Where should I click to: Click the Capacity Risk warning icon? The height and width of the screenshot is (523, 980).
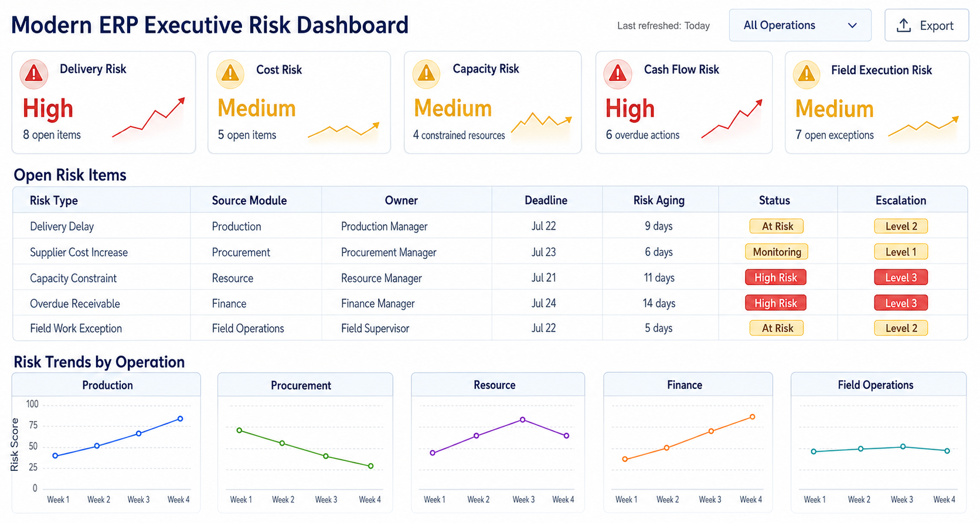[x=426, y=74]
